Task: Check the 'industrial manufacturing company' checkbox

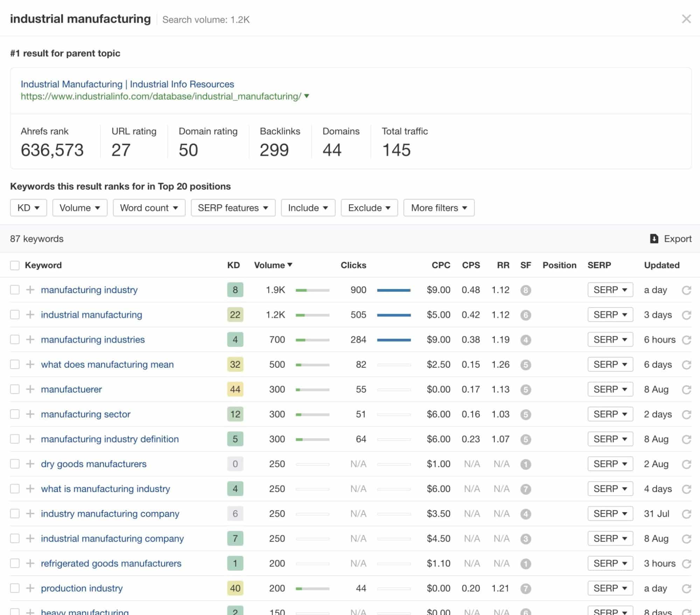Action: [x=15, y=538]
